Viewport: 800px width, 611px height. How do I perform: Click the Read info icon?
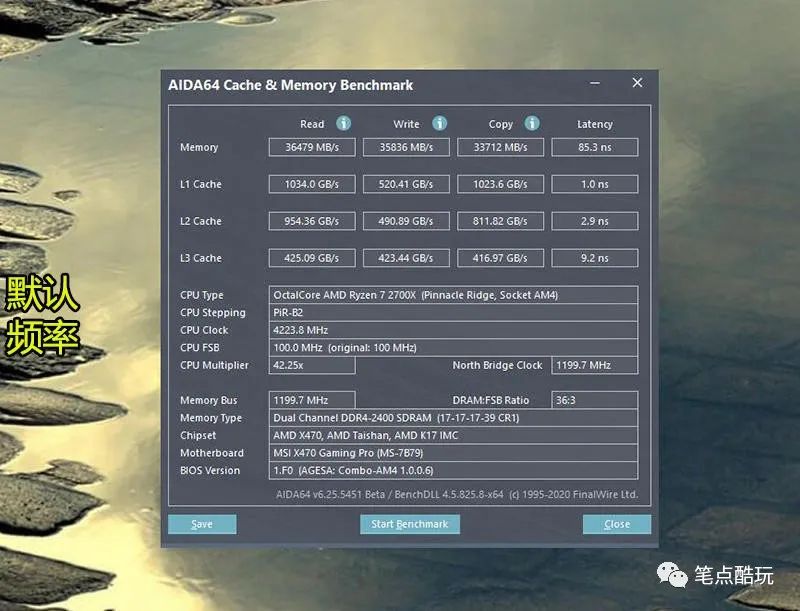pyautogui.click(x=343, y=123)
